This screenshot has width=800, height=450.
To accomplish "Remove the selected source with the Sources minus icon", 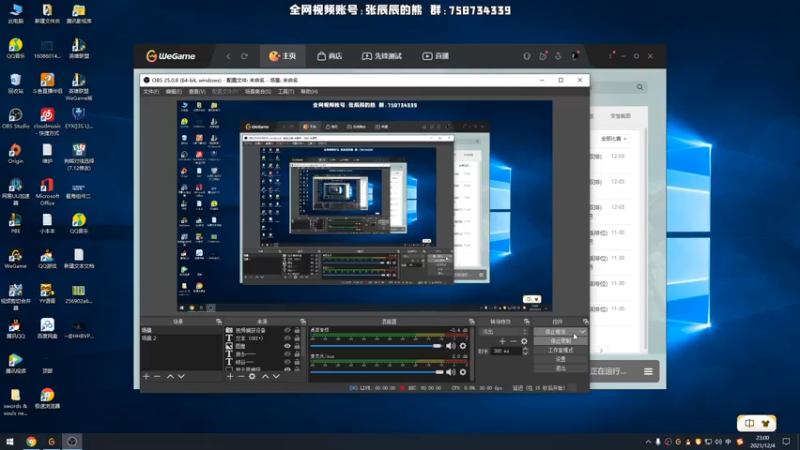I will (241, 376).
